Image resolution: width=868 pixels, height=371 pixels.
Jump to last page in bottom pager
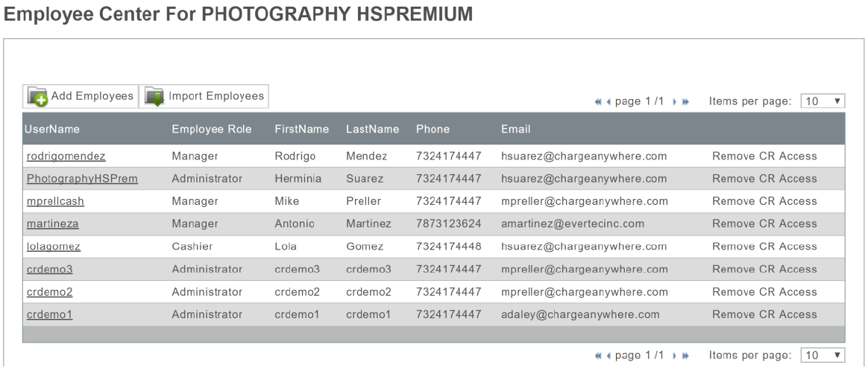pyautogui.click(x=685, y=356)
